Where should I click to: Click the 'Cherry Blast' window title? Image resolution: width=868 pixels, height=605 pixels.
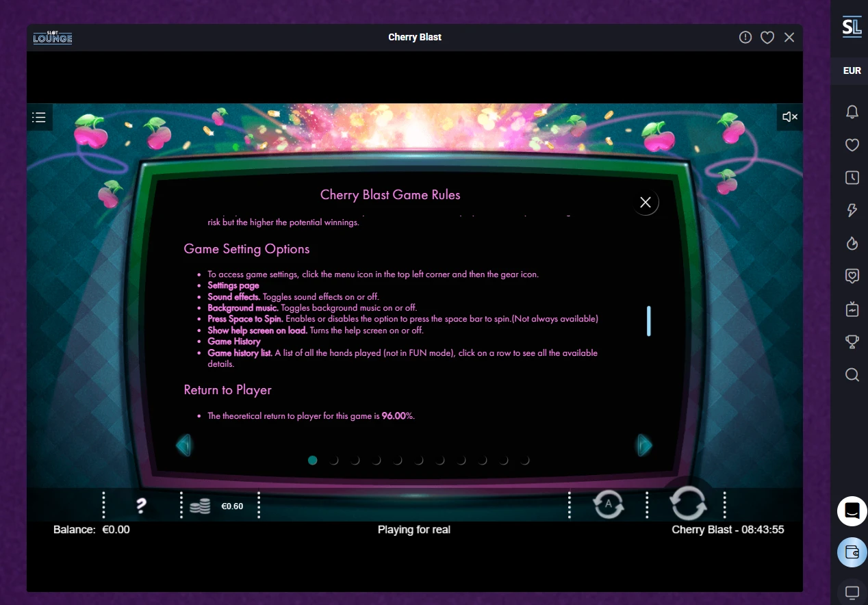click(x=415, y=37)
